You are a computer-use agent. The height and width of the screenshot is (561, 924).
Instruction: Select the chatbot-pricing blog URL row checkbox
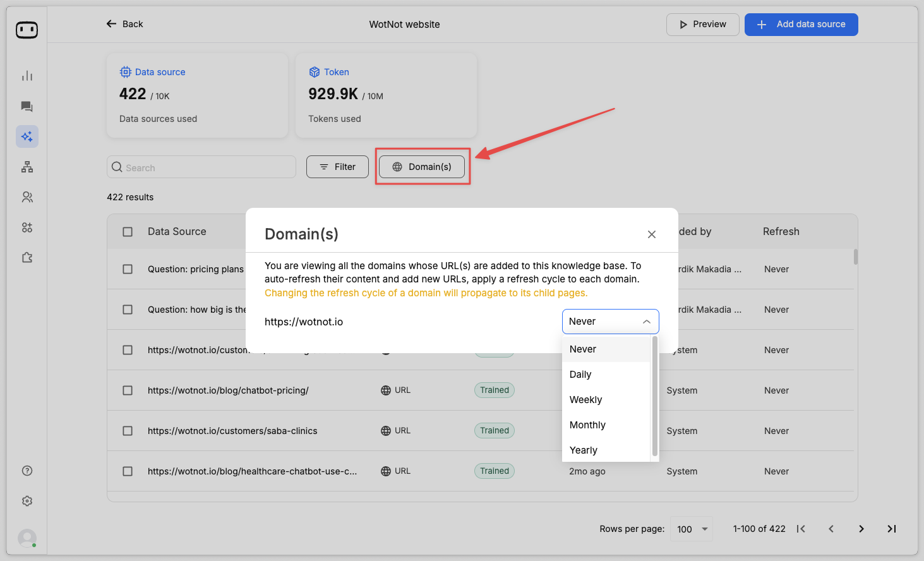128,390
